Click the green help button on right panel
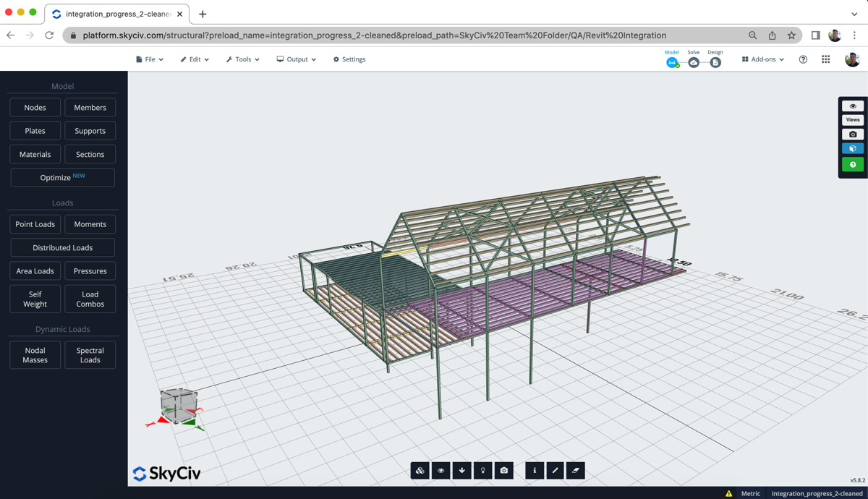Screen dimensions: 868x499 (853, 165)
